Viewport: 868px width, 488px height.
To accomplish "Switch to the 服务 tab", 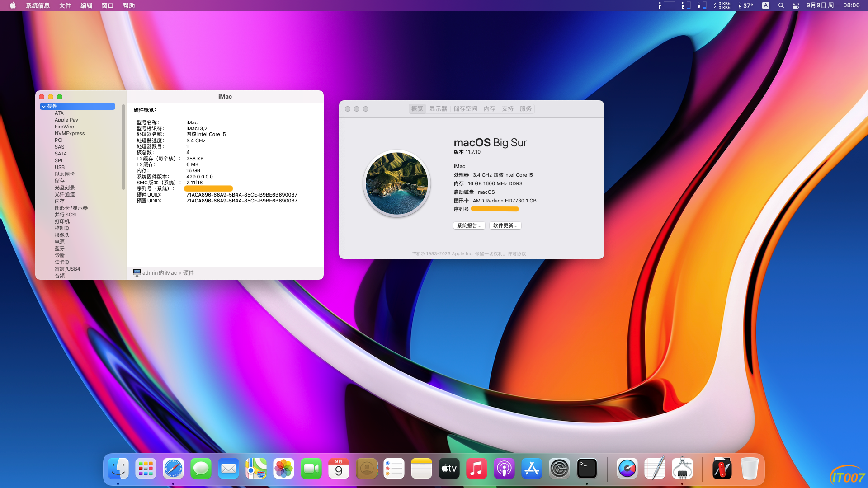I will click(526, 108).
